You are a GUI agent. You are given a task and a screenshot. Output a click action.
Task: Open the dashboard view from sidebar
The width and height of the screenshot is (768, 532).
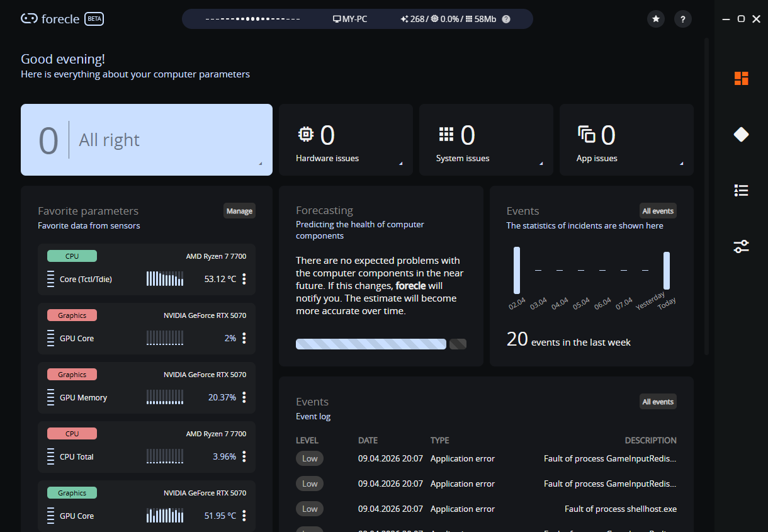[x=741, y=79]
